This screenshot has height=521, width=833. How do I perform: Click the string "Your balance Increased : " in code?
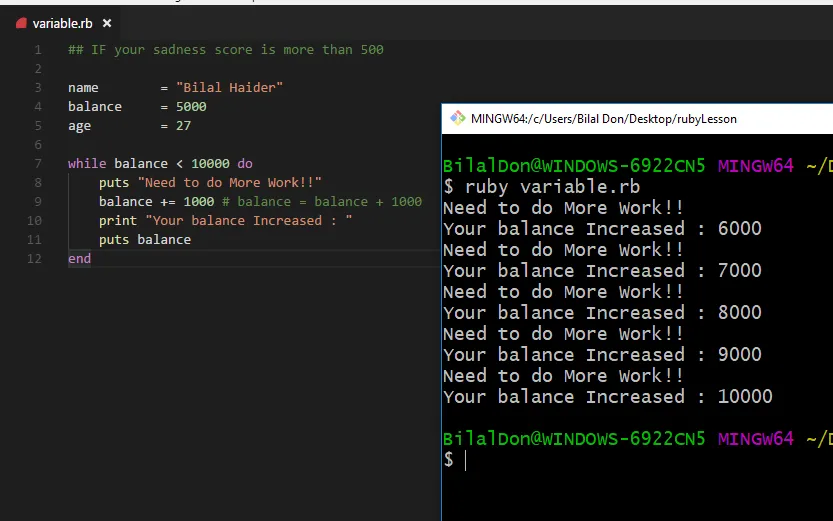point(249,221)
